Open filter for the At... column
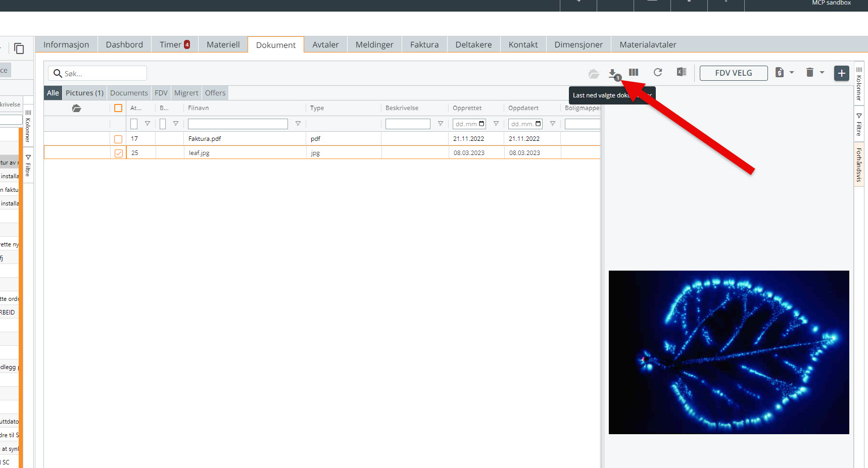The image size is (868, 468). [148, 124]
